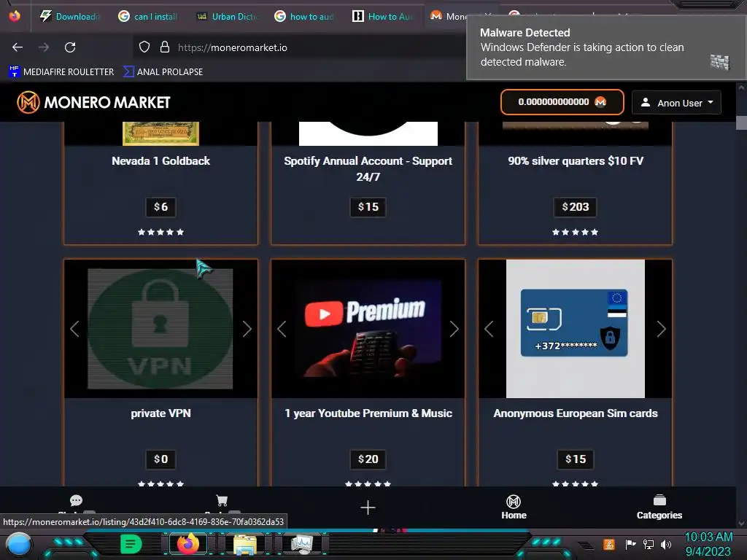Open the shopping cart icon
Viewport: 747px width, 560px height.
[x=222, y=500]
